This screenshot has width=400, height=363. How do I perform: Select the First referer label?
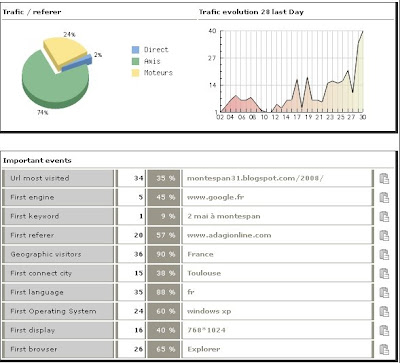(32, 235)
